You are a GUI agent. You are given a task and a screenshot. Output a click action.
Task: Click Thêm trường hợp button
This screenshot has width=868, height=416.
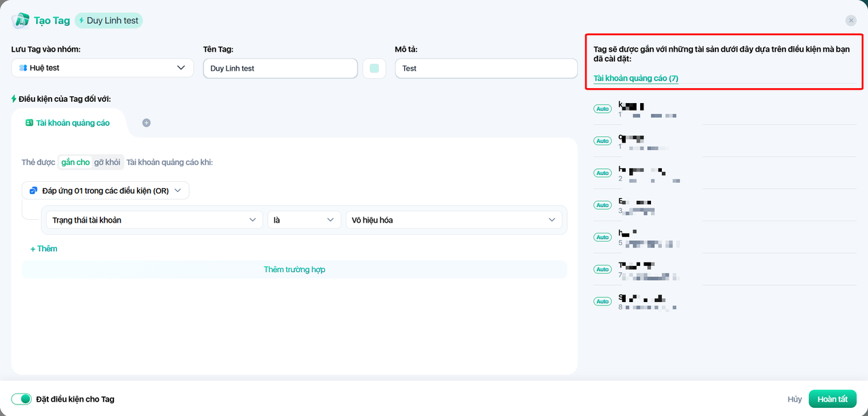tap(294, 269)
